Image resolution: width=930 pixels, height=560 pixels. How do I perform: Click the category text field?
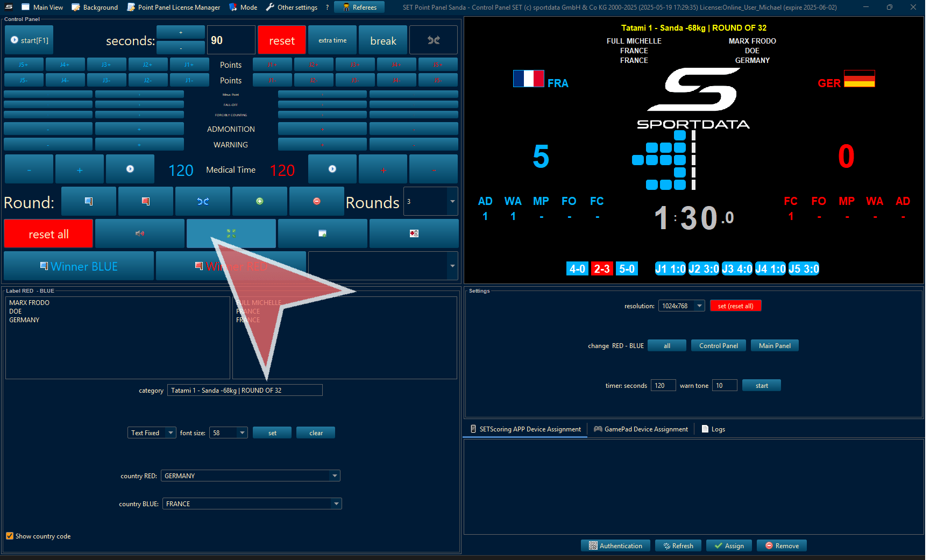point(245,390)
